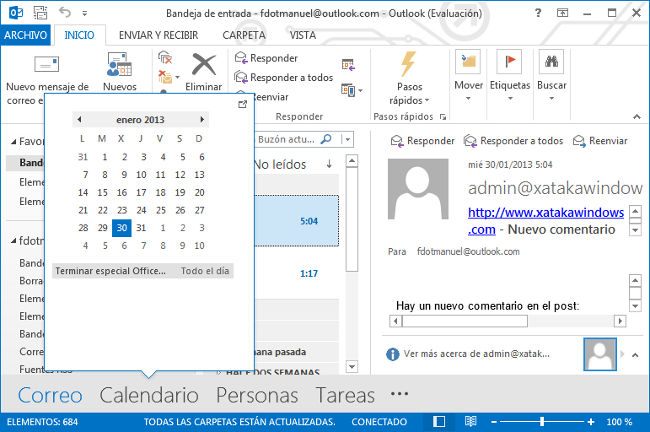Expand the people pane chevron

coord(635,355)
